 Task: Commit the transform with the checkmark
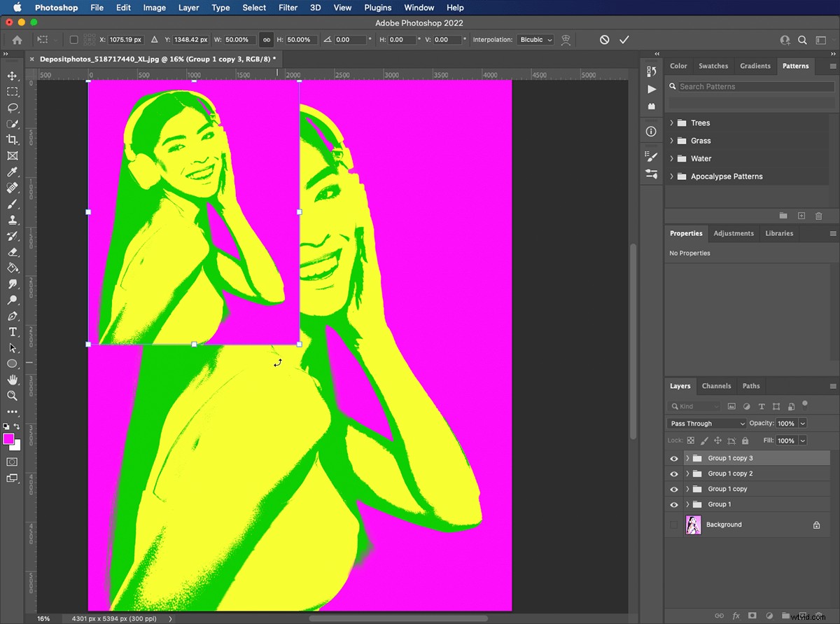pos(624,40)
